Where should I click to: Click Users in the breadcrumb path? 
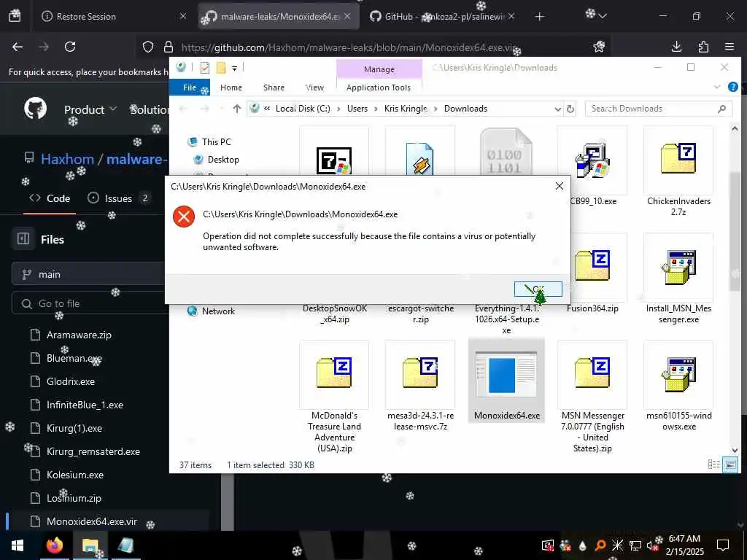[x=357, y=109]
